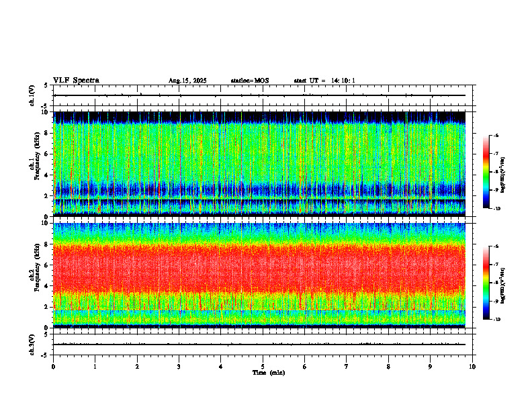Click time-axis tick label "2"
Image resolution: width=532 pixels, height=411 pixels.
pyautogui.click(x=137, y=367)
